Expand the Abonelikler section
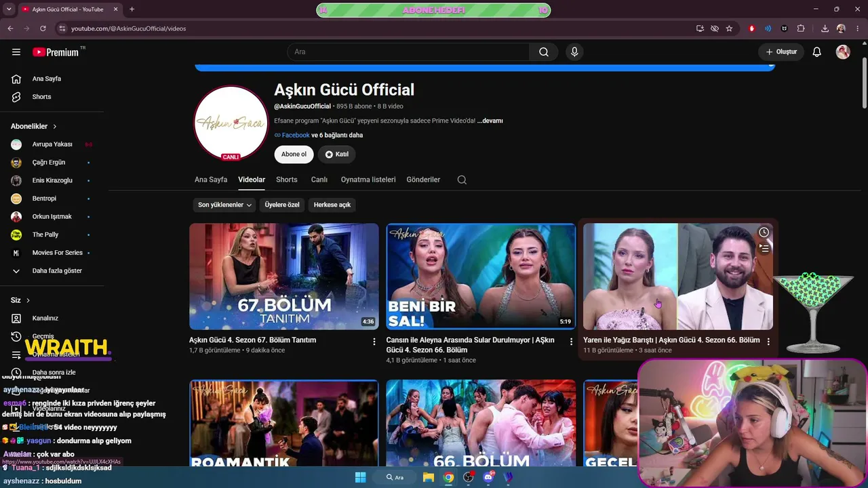Viewport: 868px width, 488px height. pyautogui.click(x=34, y=126)
